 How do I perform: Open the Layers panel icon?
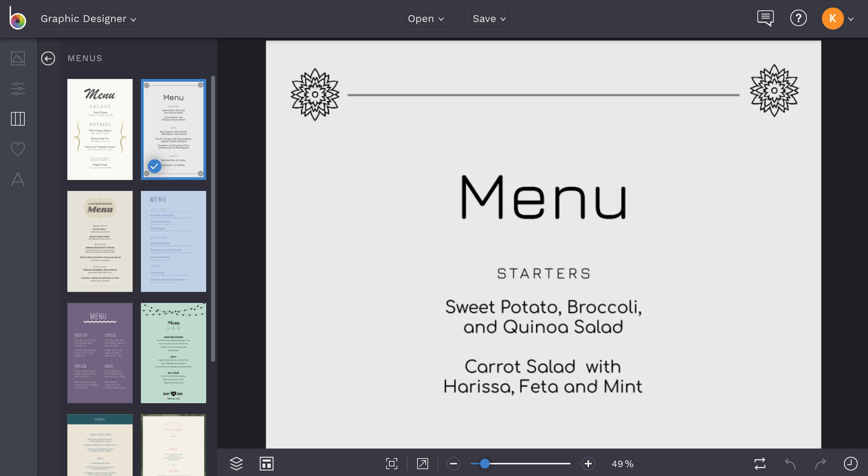click(x=236, y=464)
